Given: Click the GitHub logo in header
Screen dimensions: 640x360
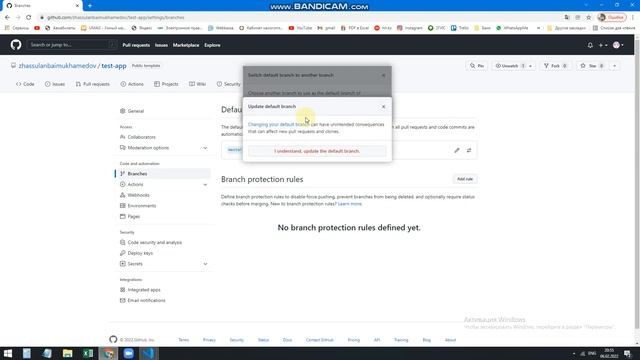Looking at the screenshot, I should (16, 45).
